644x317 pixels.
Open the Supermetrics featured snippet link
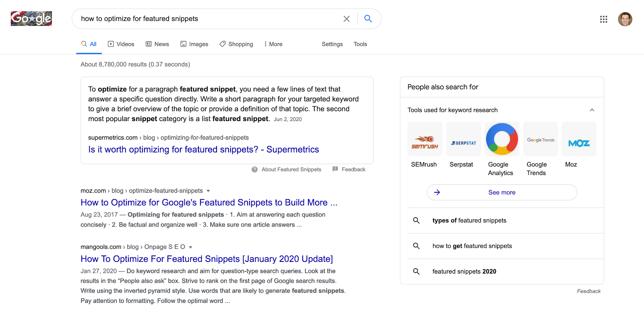(x=203, y=150)
